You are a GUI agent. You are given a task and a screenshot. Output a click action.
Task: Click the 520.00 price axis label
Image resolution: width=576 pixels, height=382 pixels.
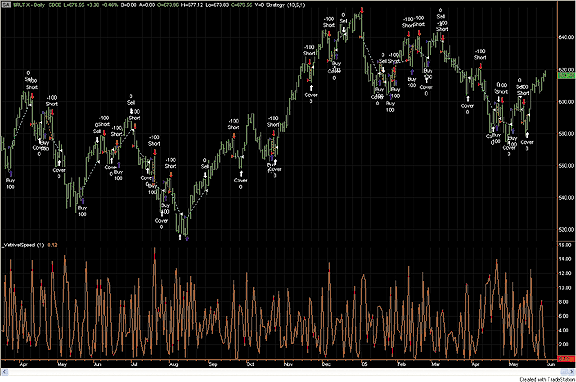pos(566,230)
